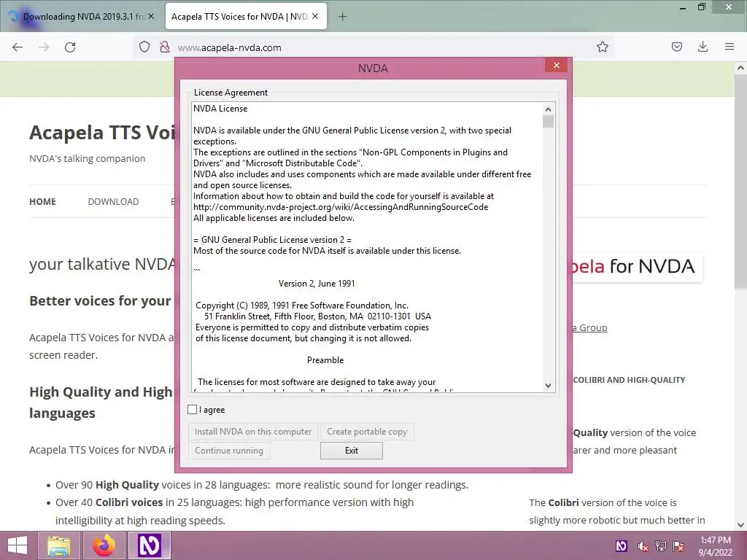This screenshot has height=560, width=747.
Task: Click the community.nvda-project.org URL text
Action: click(341, 207)
